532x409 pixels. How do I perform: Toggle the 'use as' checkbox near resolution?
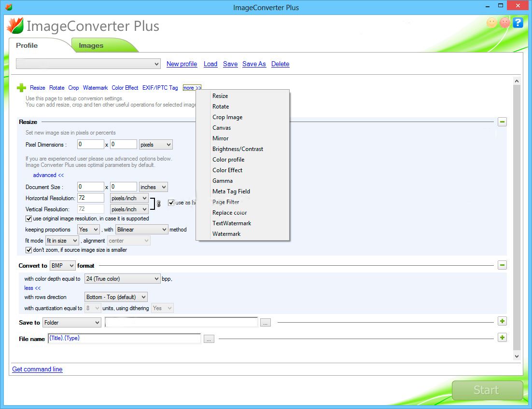pos(171,203)
